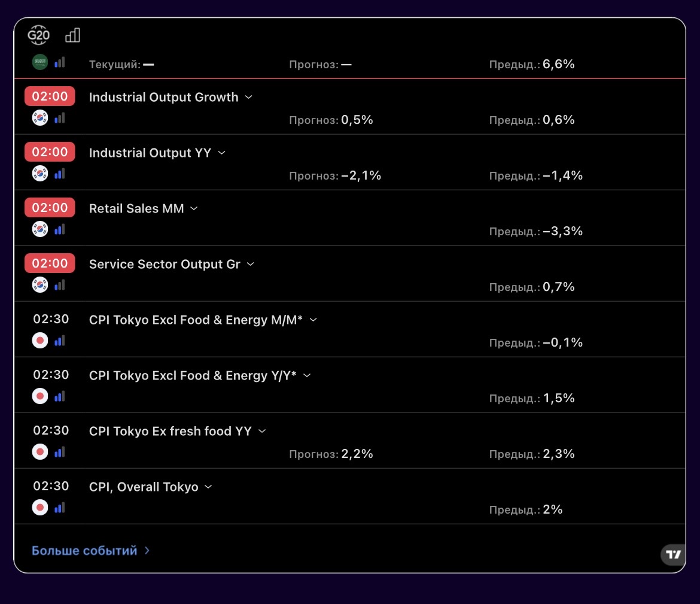Expand the Industrial Output Growth chevron

249,97
